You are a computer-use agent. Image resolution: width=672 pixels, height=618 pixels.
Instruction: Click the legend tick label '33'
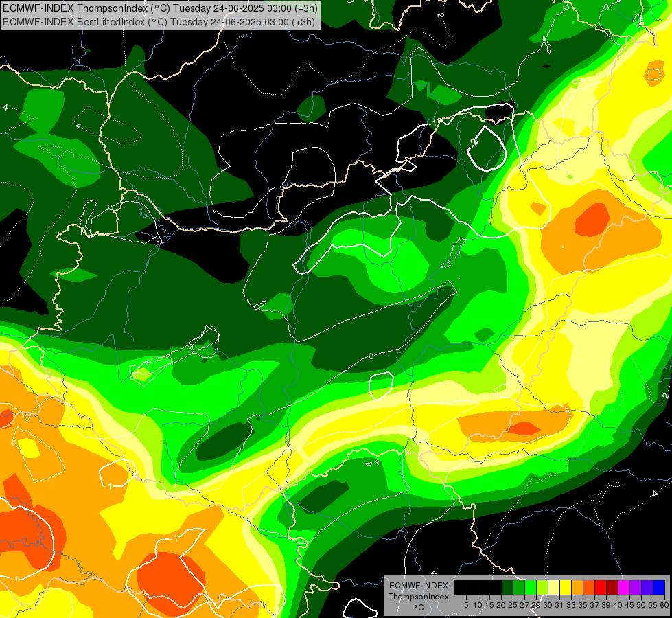[572, 605]
